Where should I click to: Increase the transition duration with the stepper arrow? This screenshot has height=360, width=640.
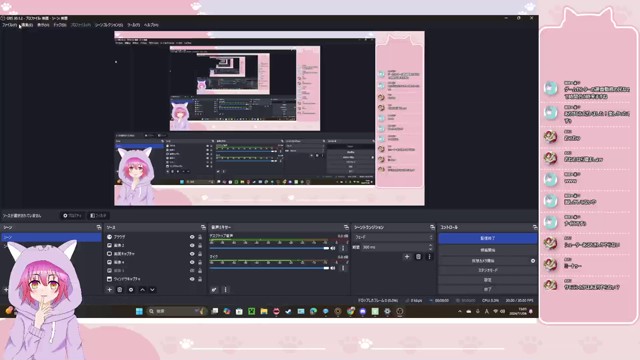[430, 246]
